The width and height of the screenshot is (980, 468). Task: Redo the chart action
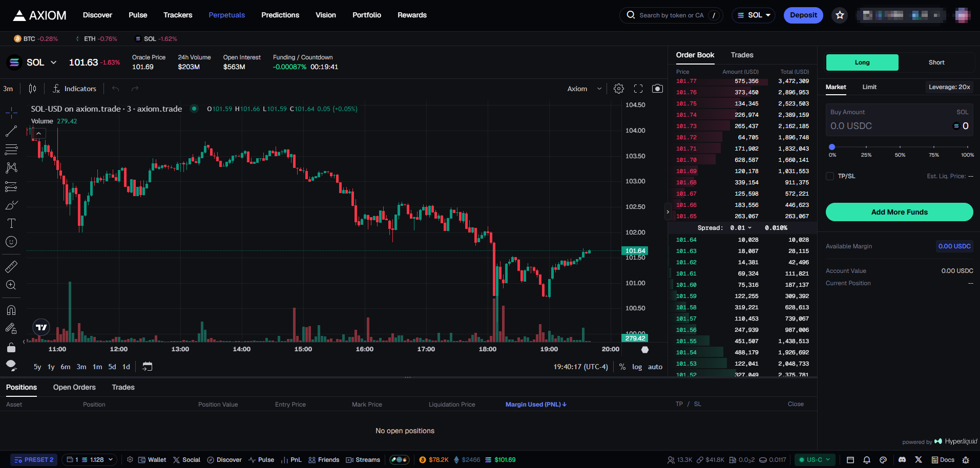click(x=135, y=89)
